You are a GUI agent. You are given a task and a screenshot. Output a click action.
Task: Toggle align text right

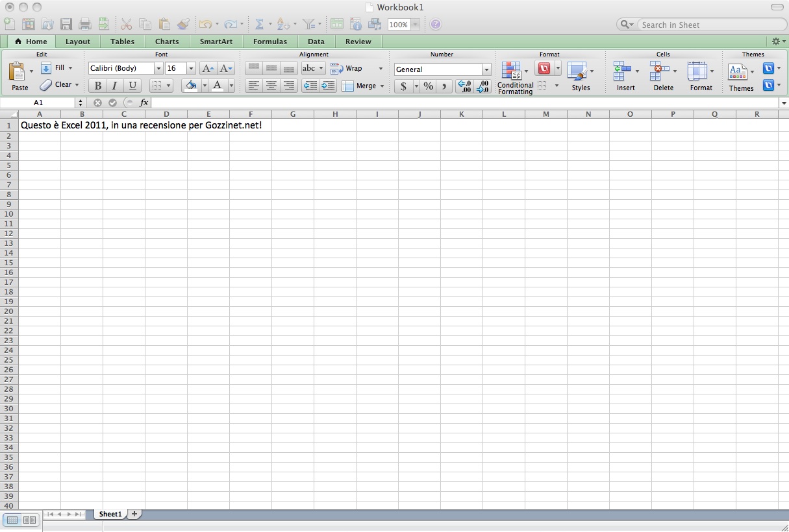288,86
